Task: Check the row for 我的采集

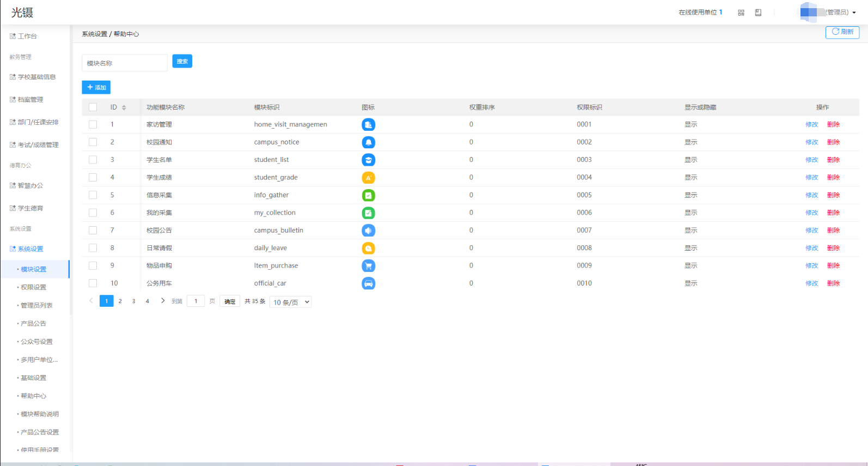Action: coord(93,213)
